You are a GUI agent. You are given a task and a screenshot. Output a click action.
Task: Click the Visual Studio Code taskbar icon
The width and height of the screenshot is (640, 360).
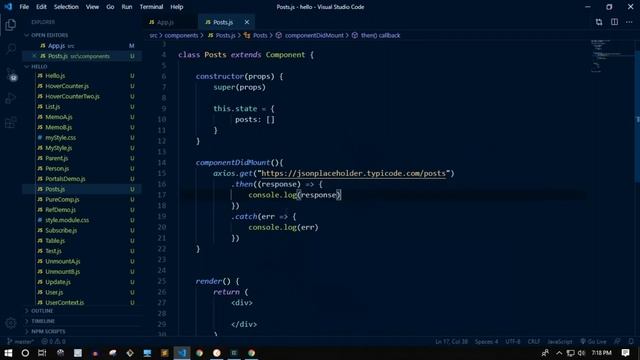coord(182,353)
